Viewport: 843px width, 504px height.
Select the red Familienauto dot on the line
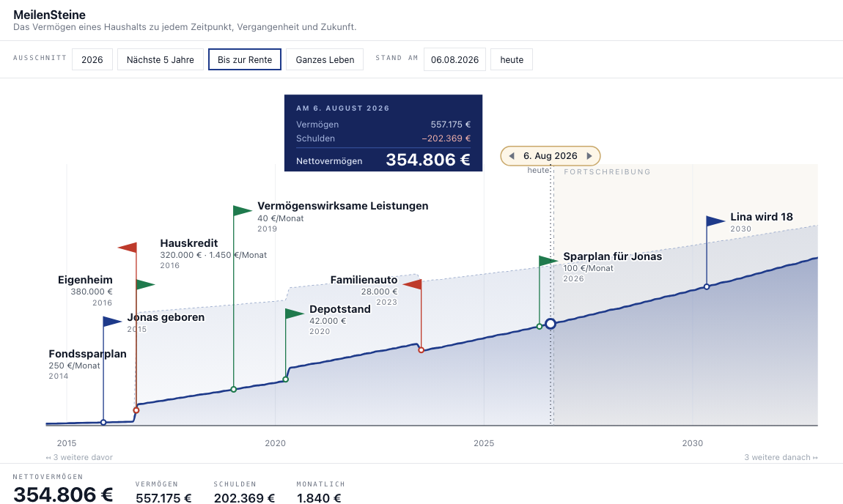pyautogui.click(x=421, y=349)
